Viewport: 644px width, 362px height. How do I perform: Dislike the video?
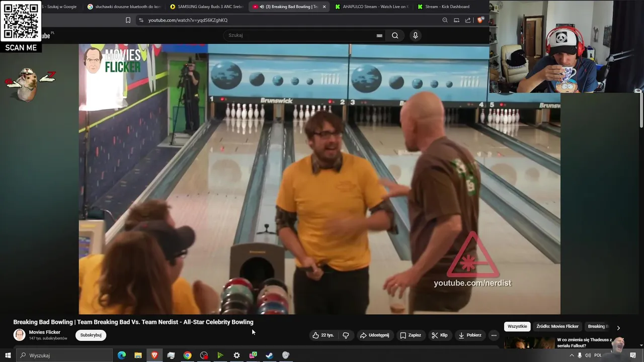346,335
